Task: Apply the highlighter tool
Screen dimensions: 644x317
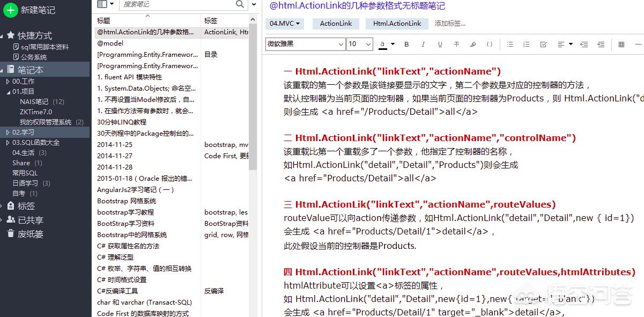Action: 473,45
